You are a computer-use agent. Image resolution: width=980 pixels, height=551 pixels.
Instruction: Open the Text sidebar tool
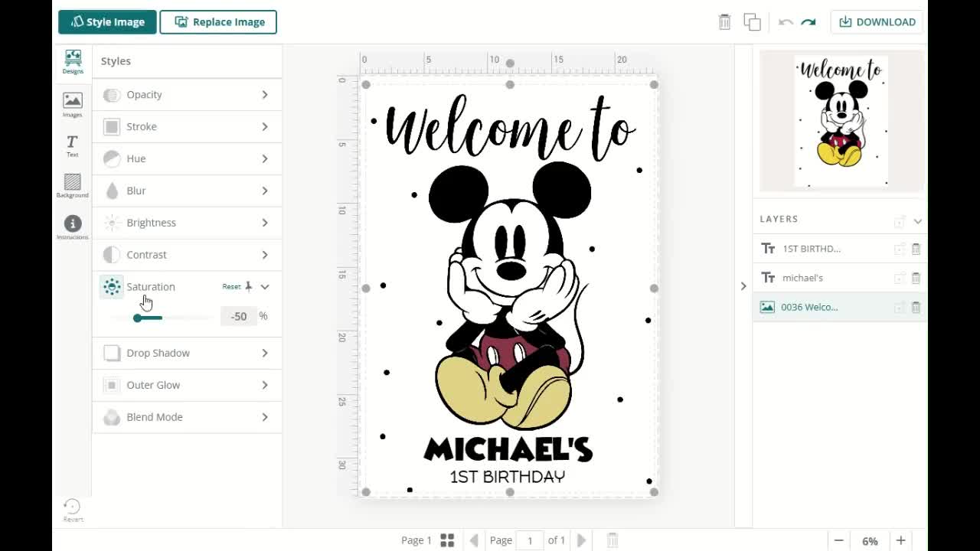[72, 145]
